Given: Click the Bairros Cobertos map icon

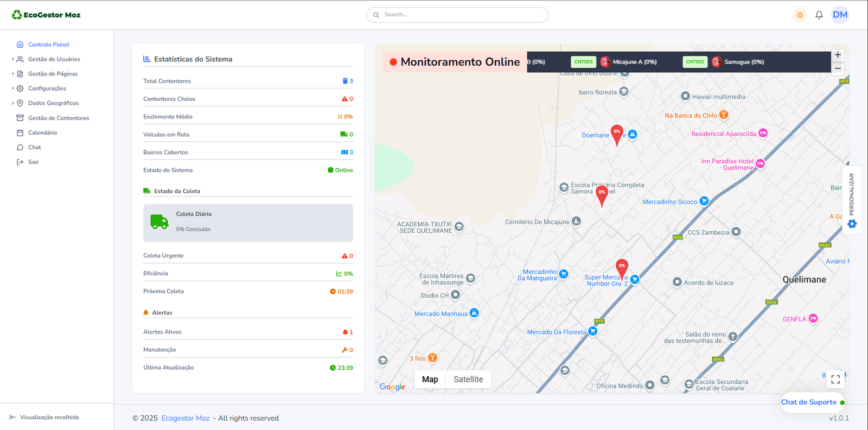Looking at the screenshot, I should [344, 152].
